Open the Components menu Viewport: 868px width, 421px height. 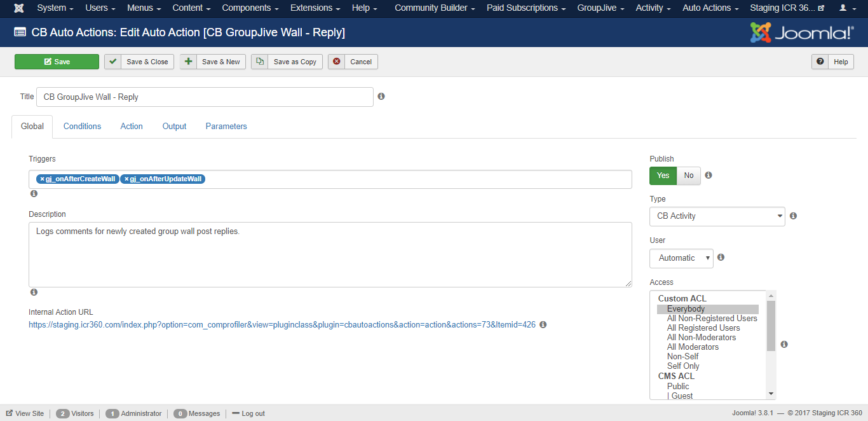(x=250, y=8)
